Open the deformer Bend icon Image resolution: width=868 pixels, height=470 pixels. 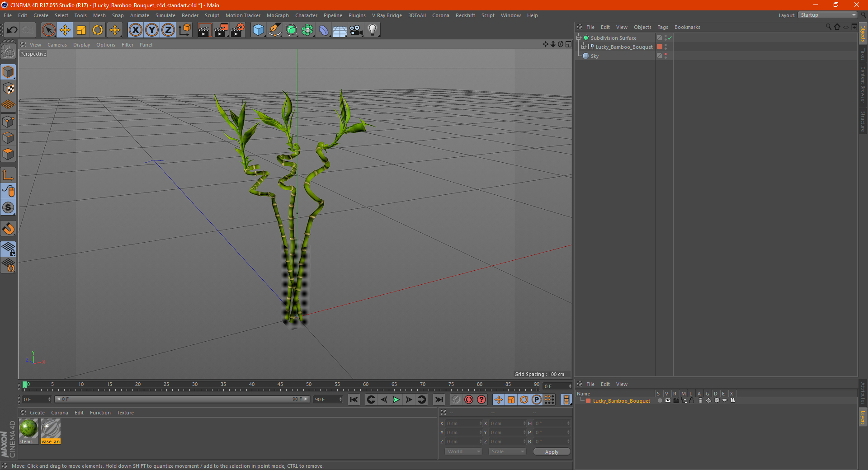324,30
